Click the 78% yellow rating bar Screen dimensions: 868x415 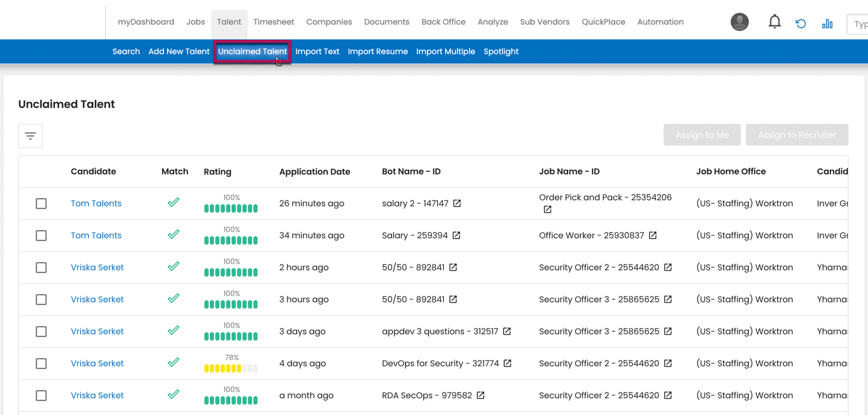[x=231, y=368]
